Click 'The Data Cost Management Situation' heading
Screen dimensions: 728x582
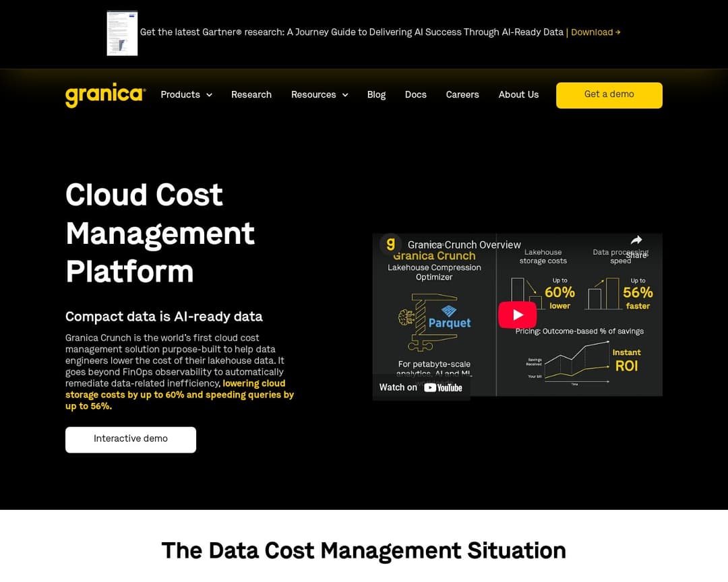(363, 551)
